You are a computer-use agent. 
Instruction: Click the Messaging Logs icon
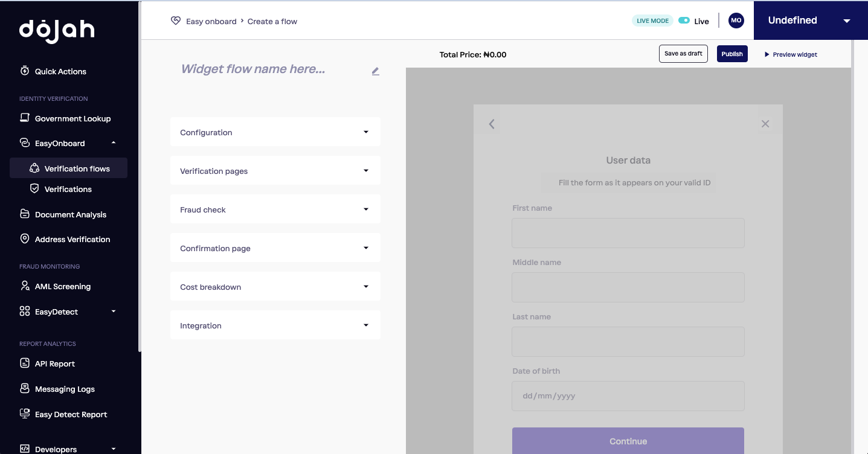pyautogui.click(x=25, y=389)
